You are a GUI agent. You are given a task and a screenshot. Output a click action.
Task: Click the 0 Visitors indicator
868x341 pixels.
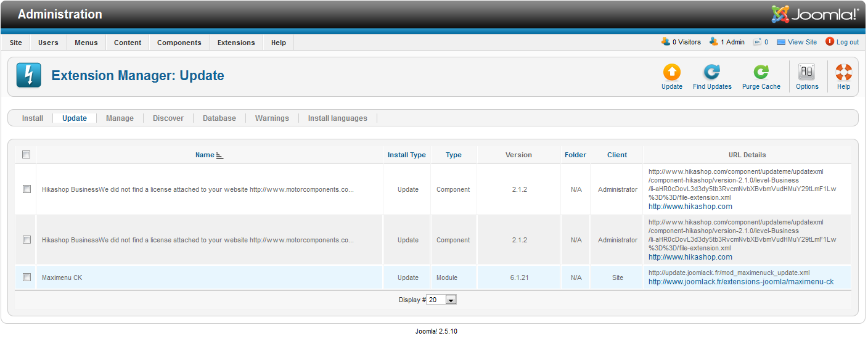click(x=681, y=42)
